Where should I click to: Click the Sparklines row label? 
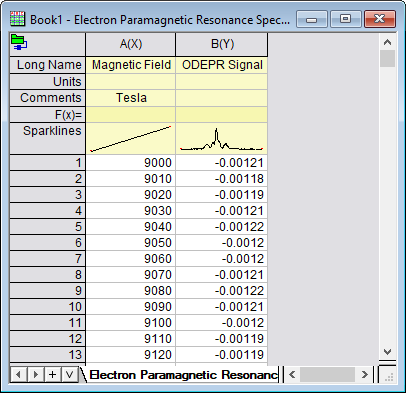tap(47, 138)
